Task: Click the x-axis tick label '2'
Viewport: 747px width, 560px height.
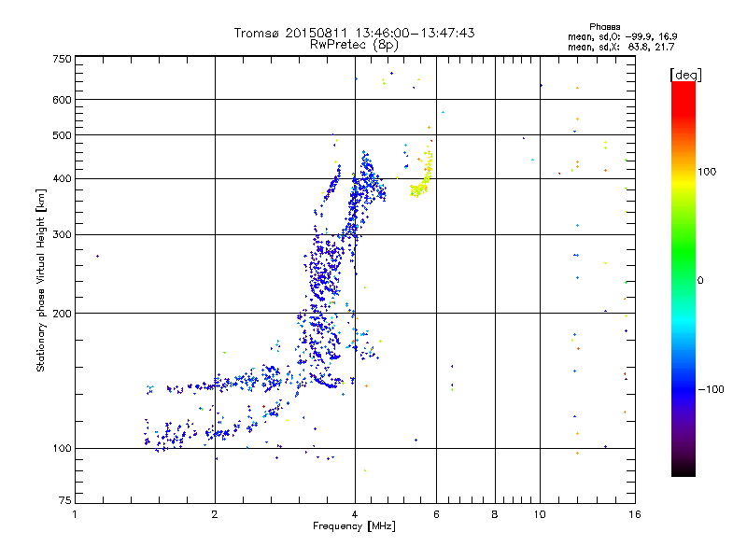Action: pyautogui.click(x=215, y=514)
